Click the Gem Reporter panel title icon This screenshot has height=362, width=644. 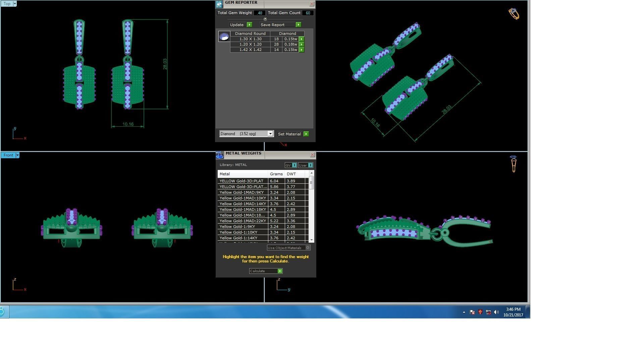coord(219,4)
